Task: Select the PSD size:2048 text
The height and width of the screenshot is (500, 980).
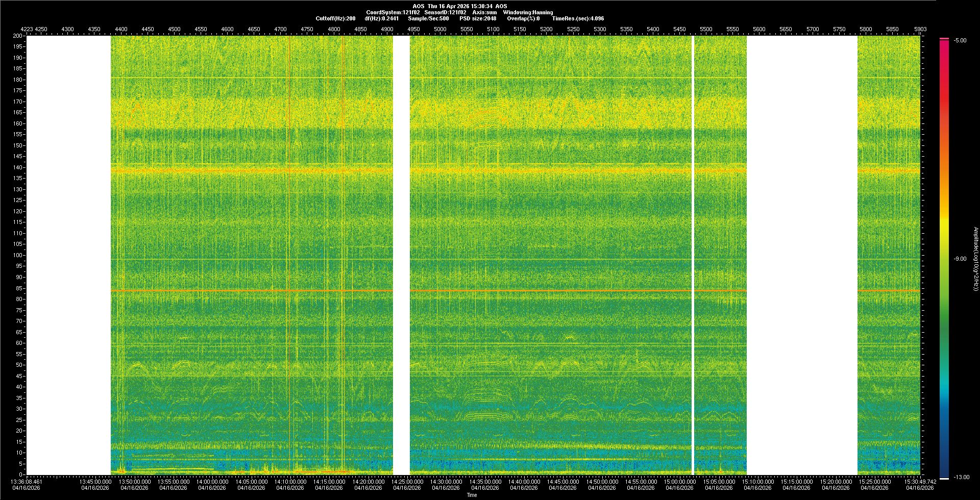Action: tap(478, 18)
